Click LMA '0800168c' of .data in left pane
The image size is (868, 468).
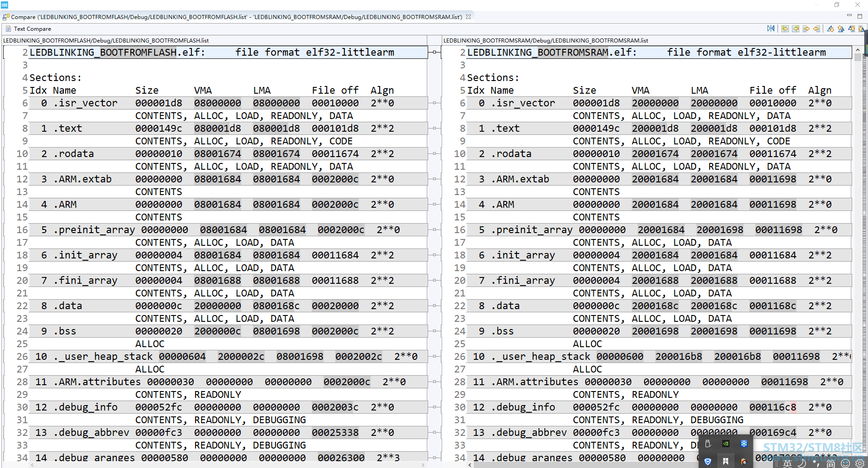277,306
